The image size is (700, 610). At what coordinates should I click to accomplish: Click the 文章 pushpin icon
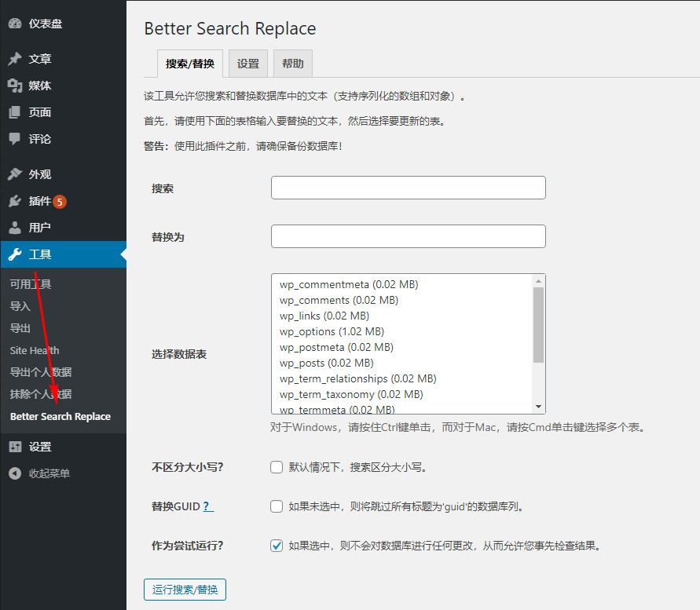click(x=15, y=59)
